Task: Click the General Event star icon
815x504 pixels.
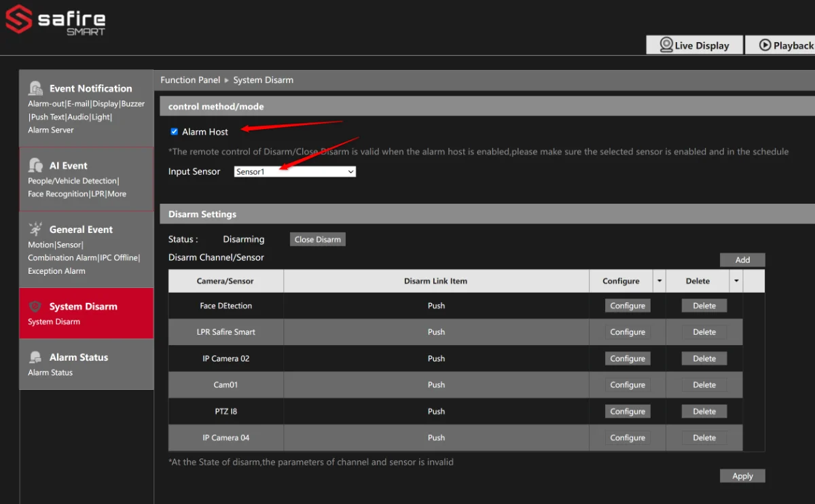Action: pyautogui.click(x=36, y=229)
